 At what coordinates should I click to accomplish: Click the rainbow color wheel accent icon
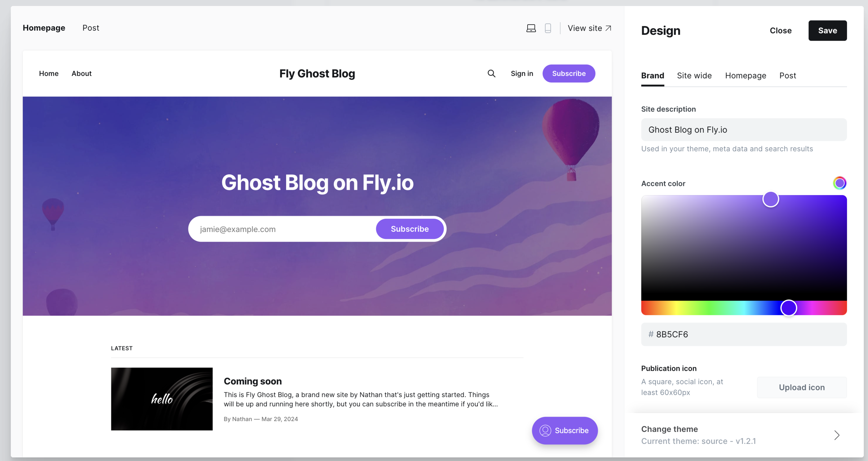pos(840,183)
